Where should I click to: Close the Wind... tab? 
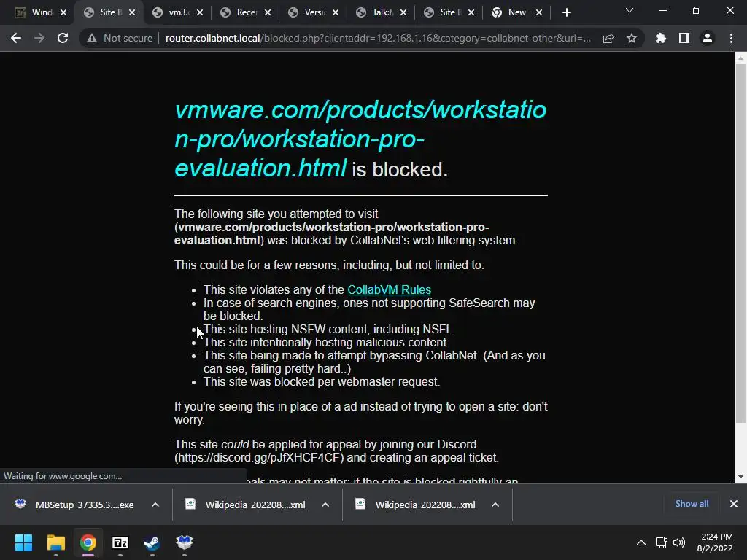(x=63, y=13)
